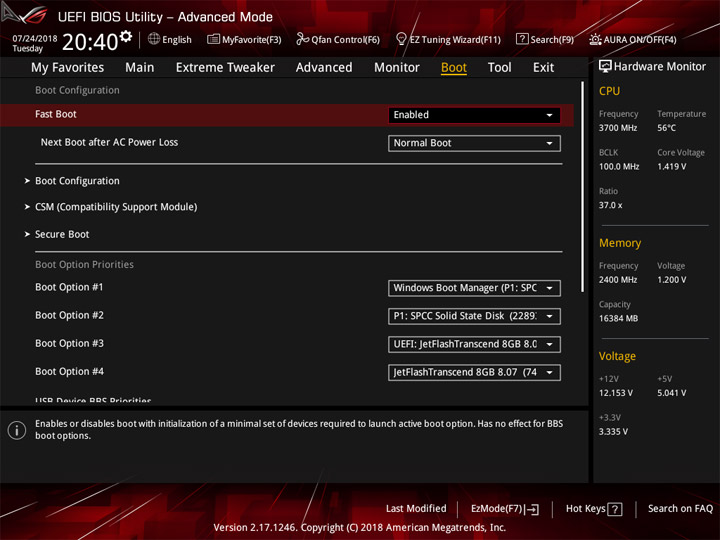Click CPU frequency value 3700 MHz
This screenshot has height=540, width=720.
click(x=618, y=128)
